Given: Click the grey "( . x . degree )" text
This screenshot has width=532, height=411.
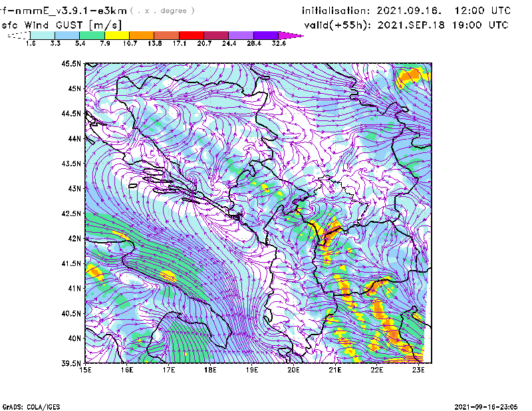Looking at the screenshot, I should pyautogui.click(x=163, y=11).
